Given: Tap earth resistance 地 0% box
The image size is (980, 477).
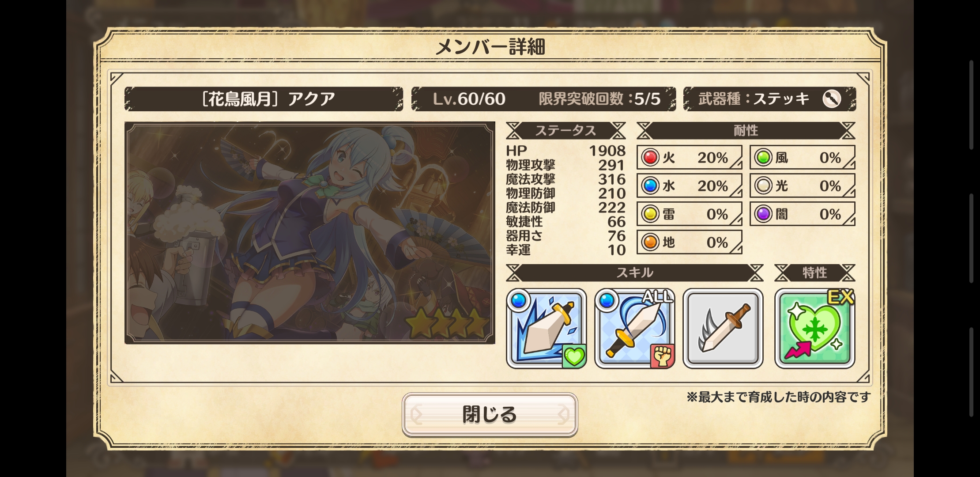Looking at the screenshot, I should [689, 242].
